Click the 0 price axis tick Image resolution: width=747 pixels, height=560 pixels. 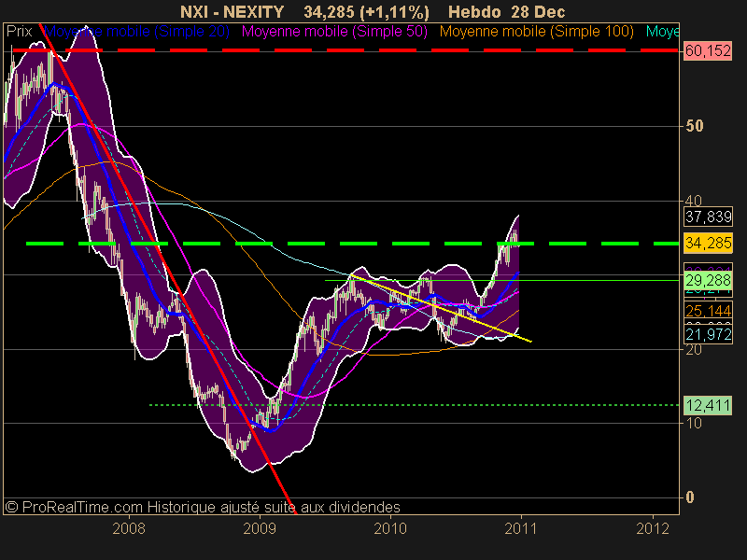[690, 497]
